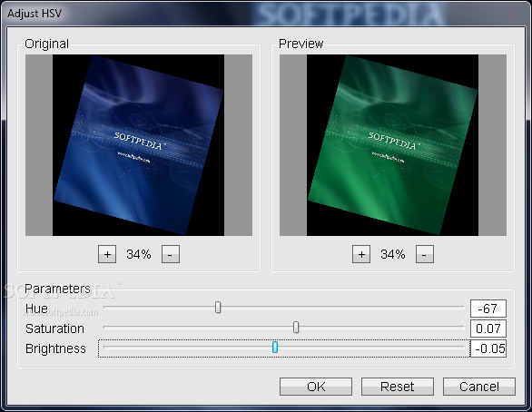Reset the HSV parameters
This screenshot has height=412, width=532.
pyautogui.click(x=398, y=387)
